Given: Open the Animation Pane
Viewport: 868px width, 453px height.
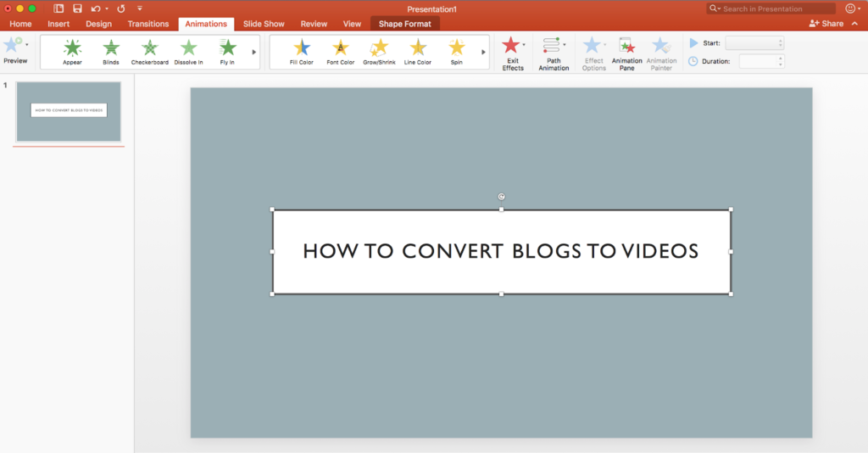Looking at the screenshot, I should (626, 53).
